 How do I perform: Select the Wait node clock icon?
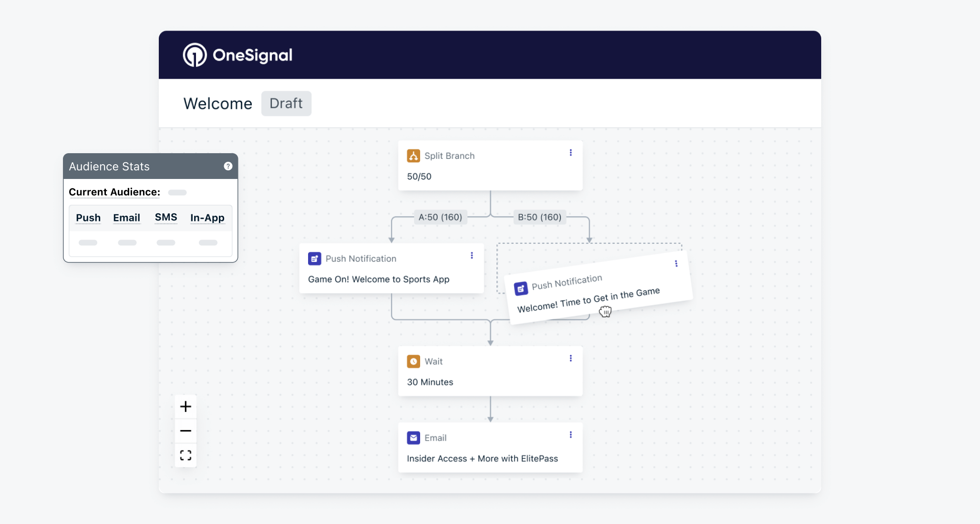pyautogui.click(x=413, y=361)
